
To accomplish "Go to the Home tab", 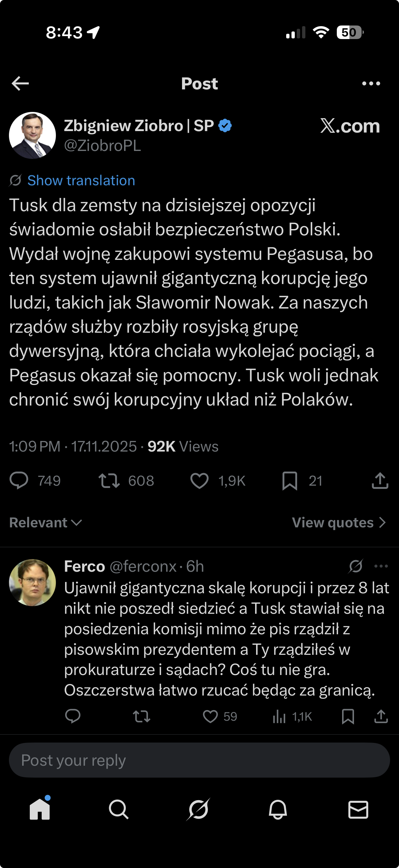I will click(40, 809).
